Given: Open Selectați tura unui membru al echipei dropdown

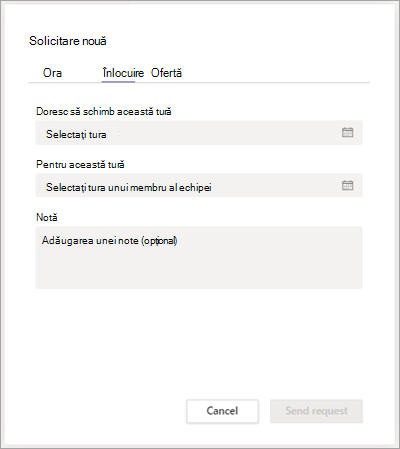Looking at the screenshot, I should (199, 185).
